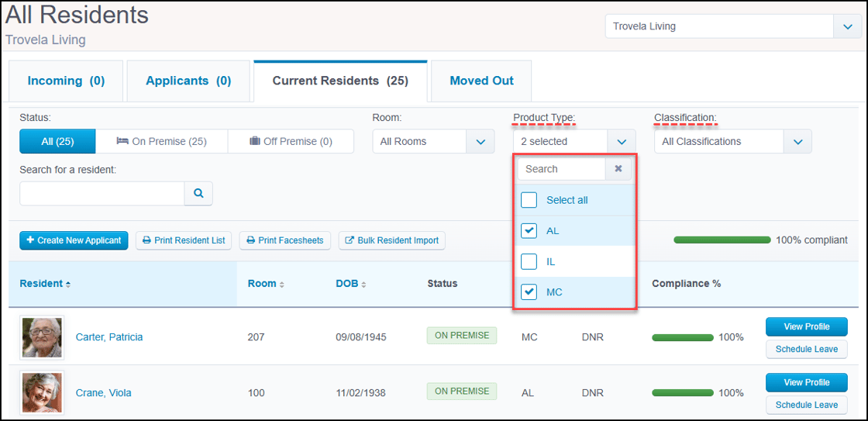The image size is (868, 421).
Task: Open Viola Crane's photo thumbnail
Action: click(x=42, y=393)
